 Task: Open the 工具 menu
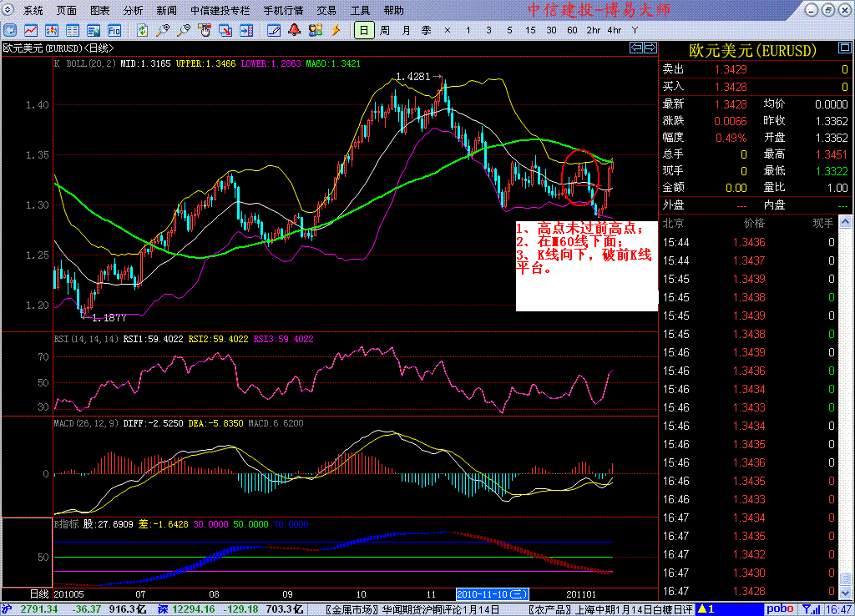pos(360,10)
